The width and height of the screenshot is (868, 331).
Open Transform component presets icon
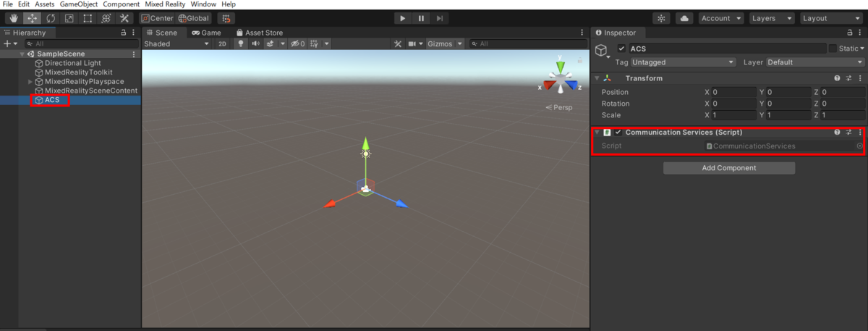[849, 78]
